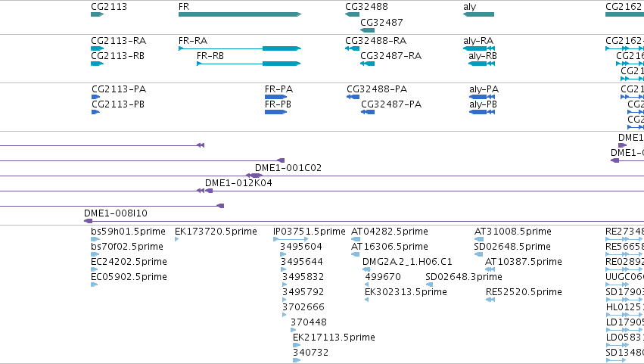Click the CG32487-RA transcript label
The width and height of the screenshot is (644, 364).
[391, 56]
